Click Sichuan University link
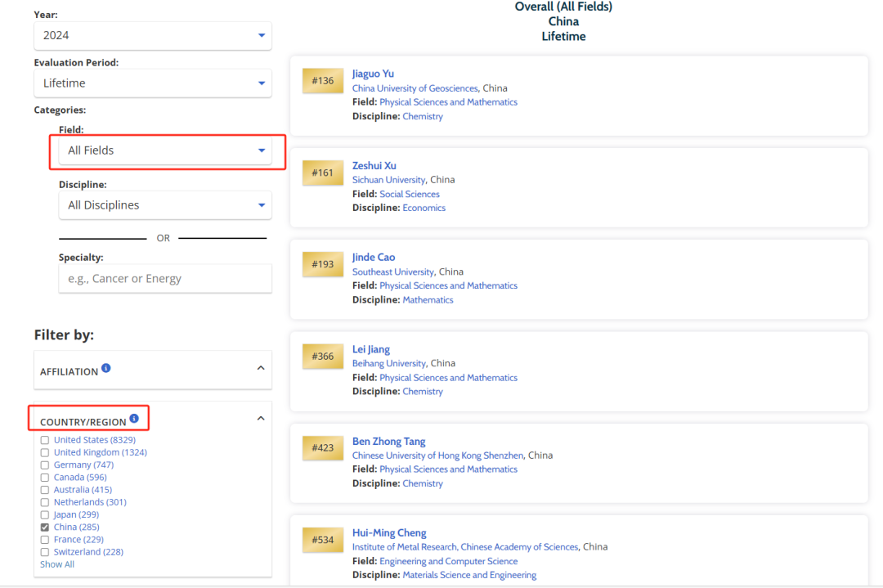This screenshot has width=883, height=588. (388, 180)
